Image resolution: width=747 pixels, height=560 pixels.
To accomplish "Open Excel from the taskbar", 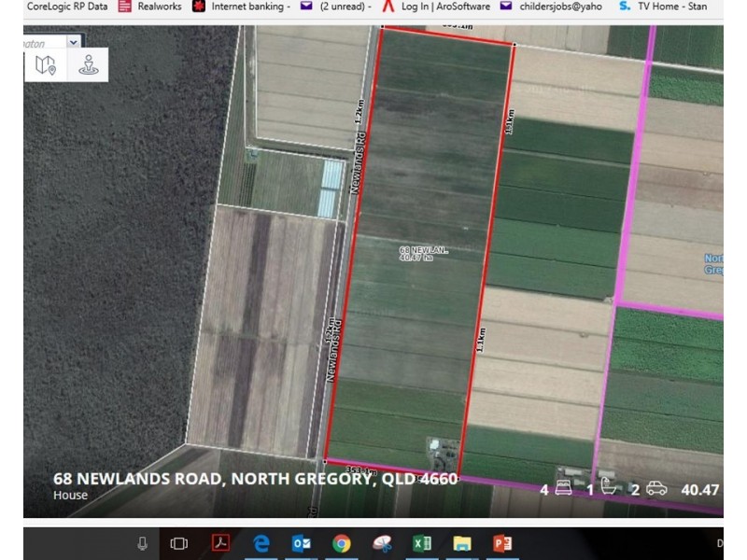I will (422, 543).
